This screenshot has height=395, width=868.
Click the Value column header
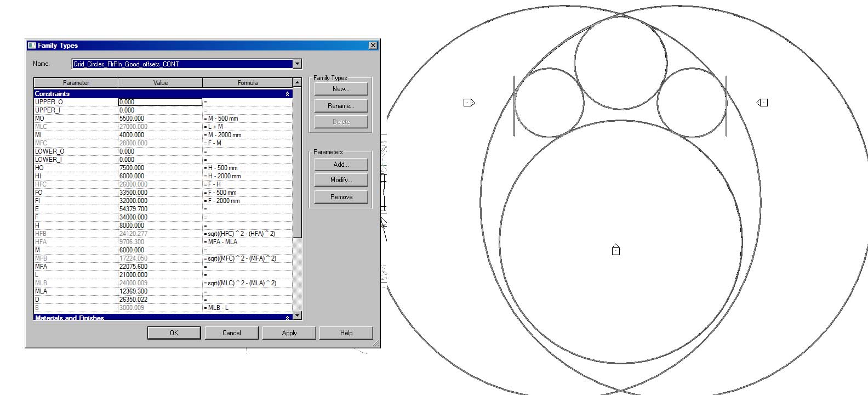click(161, 83)
